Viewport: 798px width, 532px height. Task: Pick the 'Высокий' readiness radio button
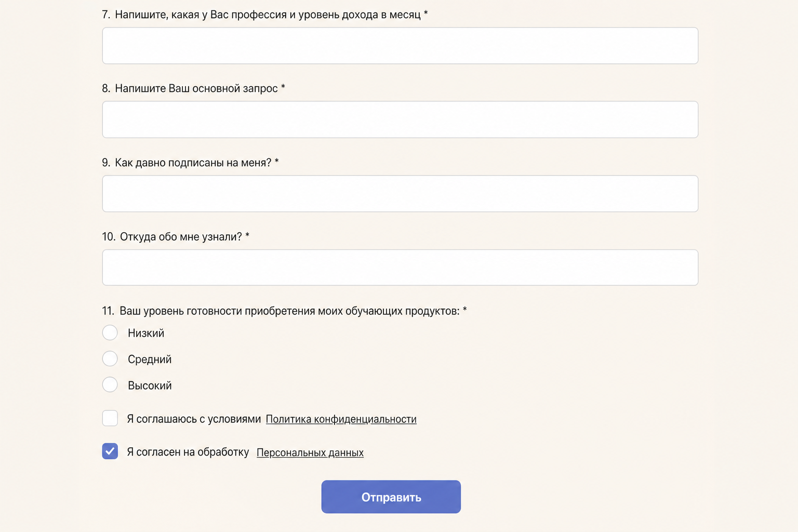point(110,384)
